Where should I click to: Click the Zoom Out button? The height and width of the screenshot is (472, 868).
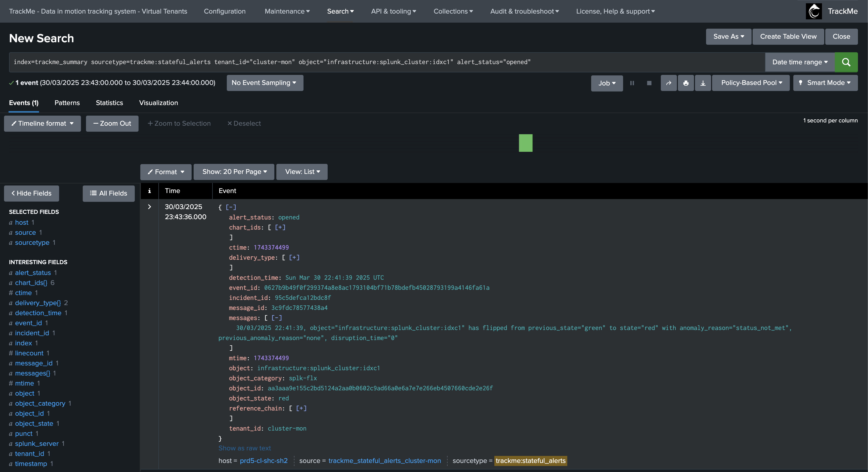(112, 123)
